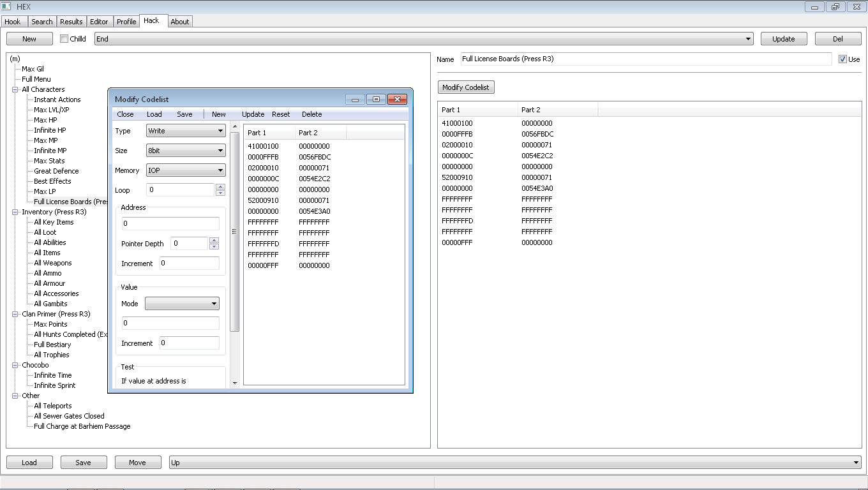Switch to the Search tab
The width and height of the screenshot is (868, 490).
41,21
